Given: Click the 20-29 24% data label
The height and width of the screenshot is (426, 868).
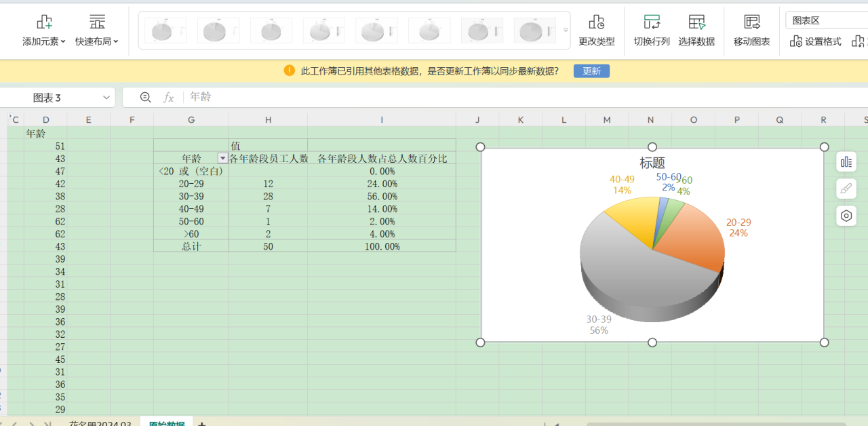Looking at the screenshot, I should tap(738, 227).
